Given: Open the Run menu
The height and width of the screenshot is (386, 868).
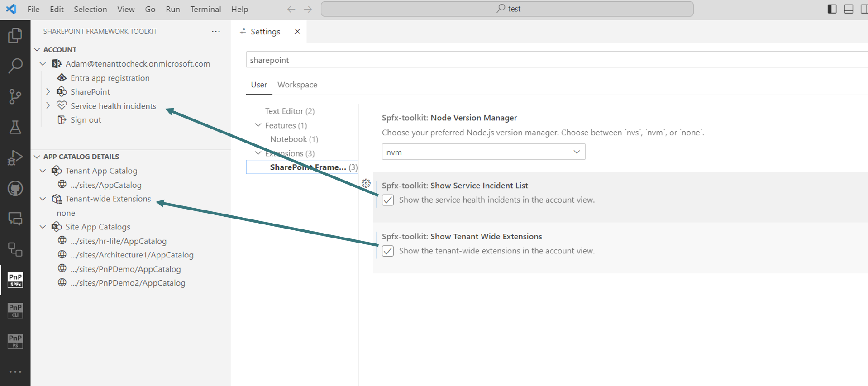Looking at the screenshot, I should (x=173, y=9).
